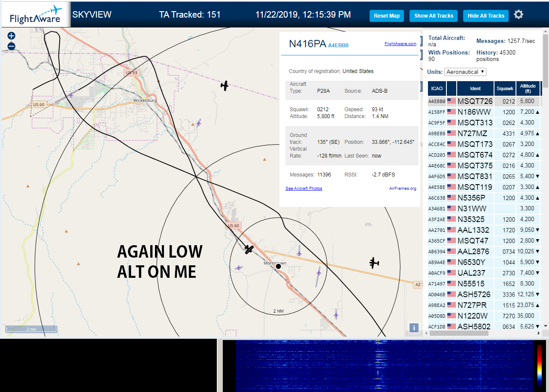549x392 pixels.
Task: Select the MSQT375 aircraft row
Action: 484,166
